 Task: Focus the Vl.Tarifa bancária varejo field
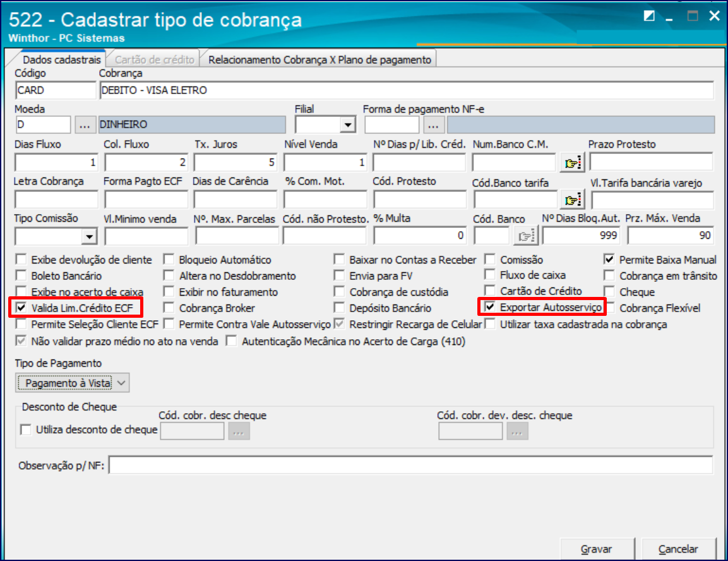point(652,200)
